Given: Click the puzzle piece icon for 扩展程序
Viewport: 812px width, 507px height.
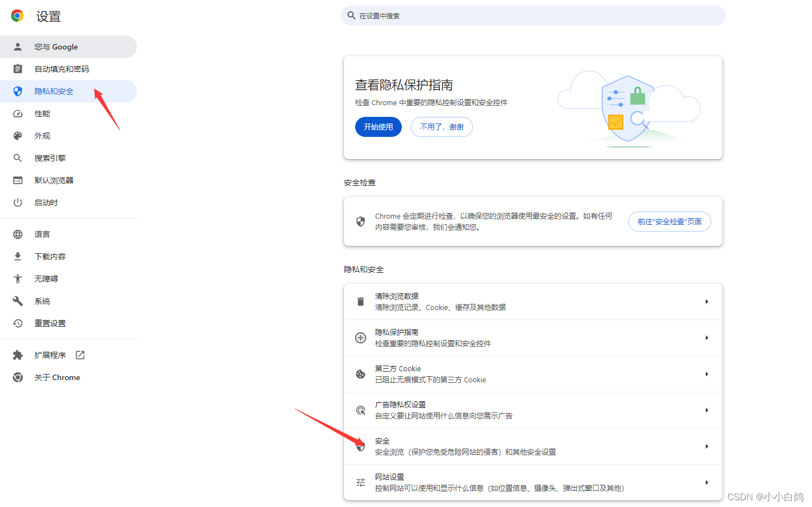Looking at the screenshot, I should tap(18, 355).
